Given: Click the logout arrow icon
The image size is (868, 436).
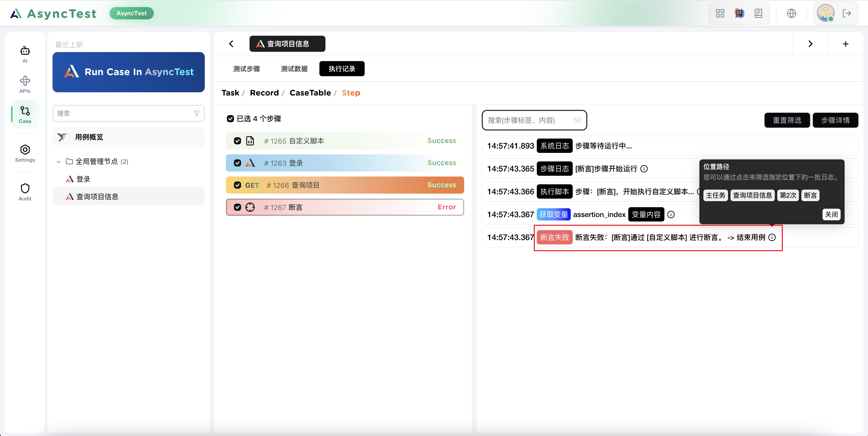Looking at the screenshot, I should click(x=846, y=14).
